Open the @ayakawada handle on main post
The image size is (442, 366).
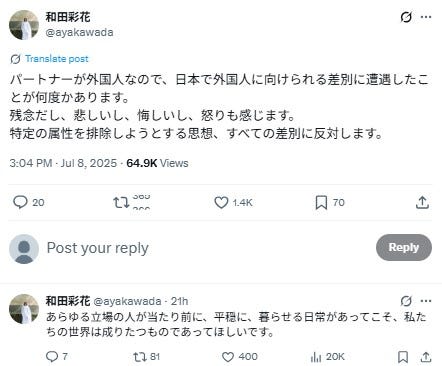(79, 32)
